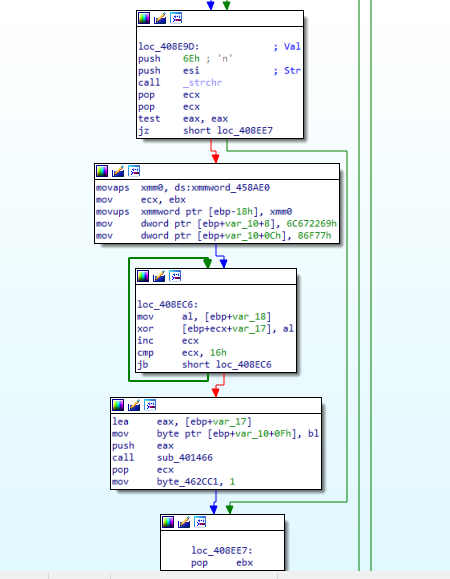The image size is (450, 579).
Task: Click pencil edit icon on loc_408E9D block
Action: [x=160, y=18]
